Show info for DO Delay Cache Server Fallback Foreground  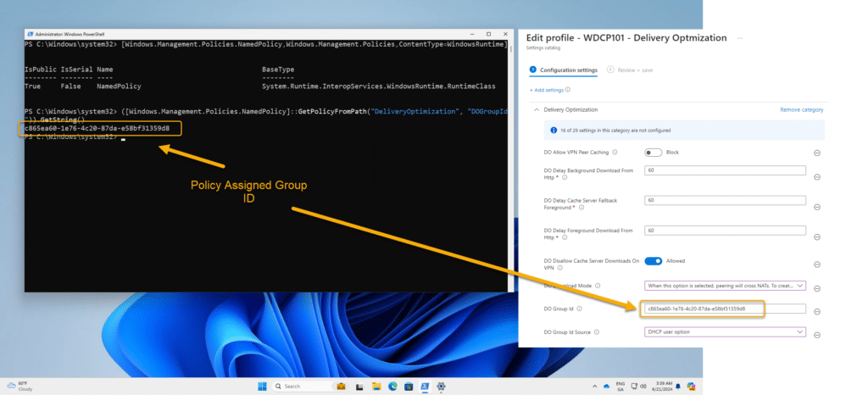click(581, 208)
